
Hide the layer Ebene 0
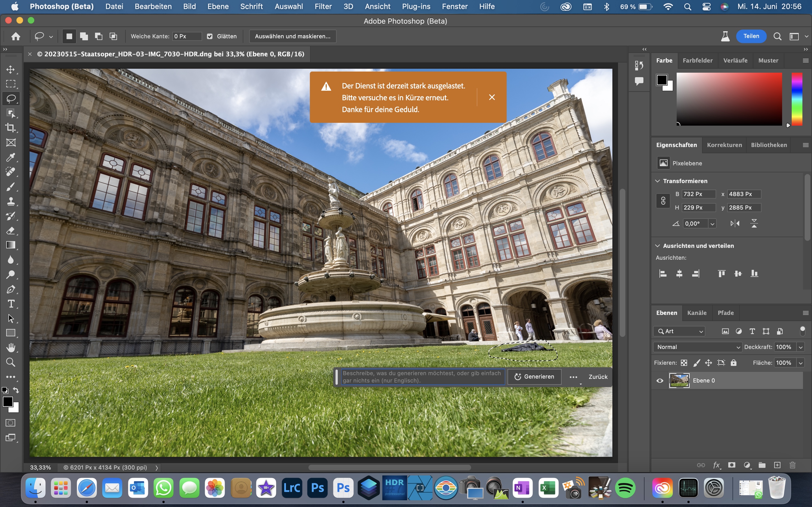coord(660,380)
